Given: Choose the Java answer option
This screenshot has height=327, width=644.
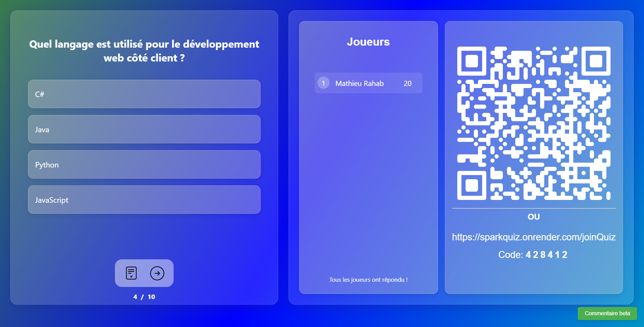Looking at the screenshot, I should click(144, 129).
